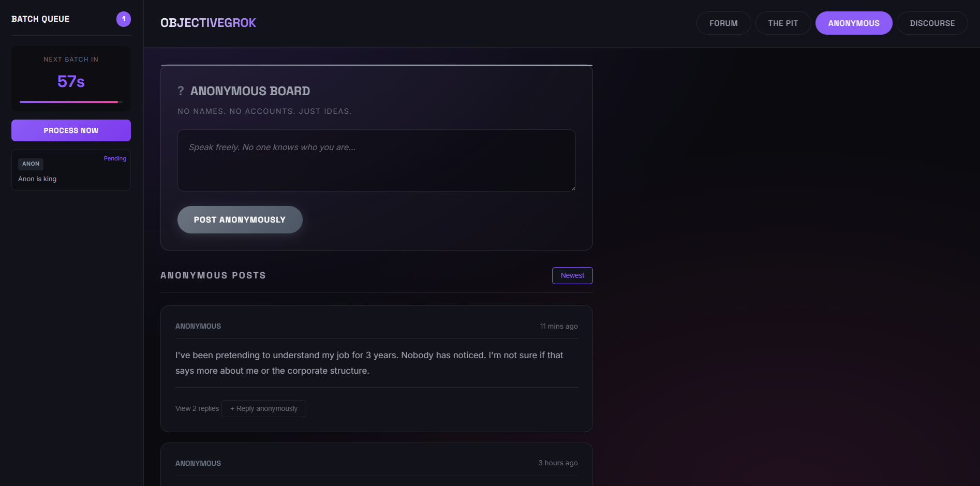Click the question mark icon beside Anonymous Board

(x=180, y=91)
